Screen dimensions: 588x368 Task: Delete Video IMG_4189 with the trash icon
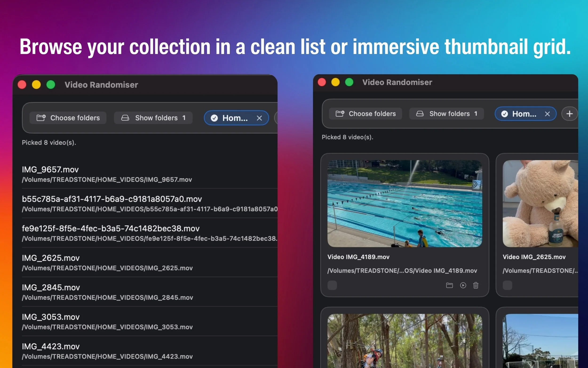[x=476, y=285]
